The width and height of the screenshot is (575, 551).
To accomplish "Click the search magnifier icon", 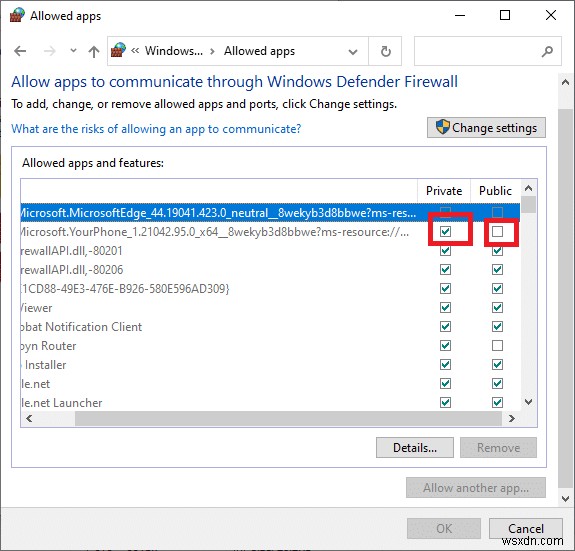I will tap(547, 51).
